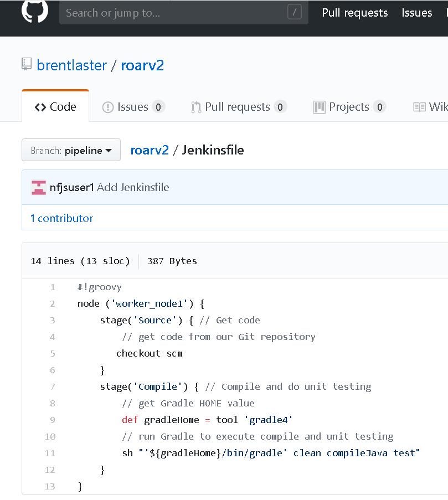
Task: Click roarv2 in the file breadcrumb
Action: [x=150, y=150]
